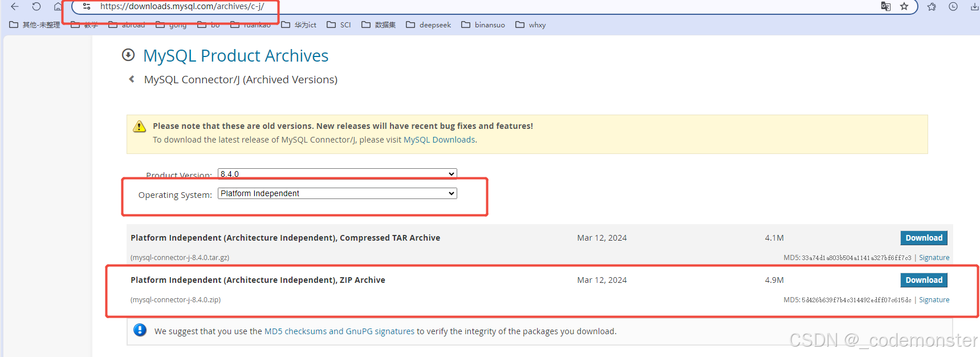Image resolution: width=980 pixels, height=357 pixels.
Task: Open the browser home page icon
Action: [x=58, y=6]
